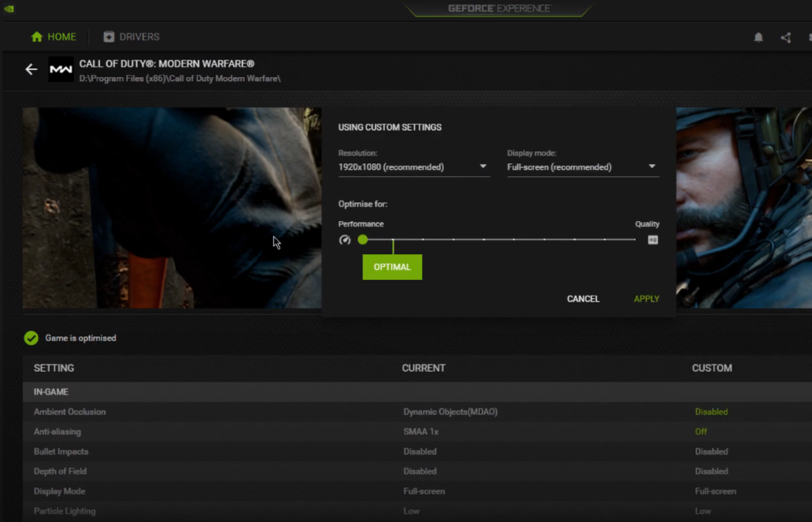Select the Ambient Occlusion setting row
This screenshot has height=522, width=812.
[x=70, y=412]
